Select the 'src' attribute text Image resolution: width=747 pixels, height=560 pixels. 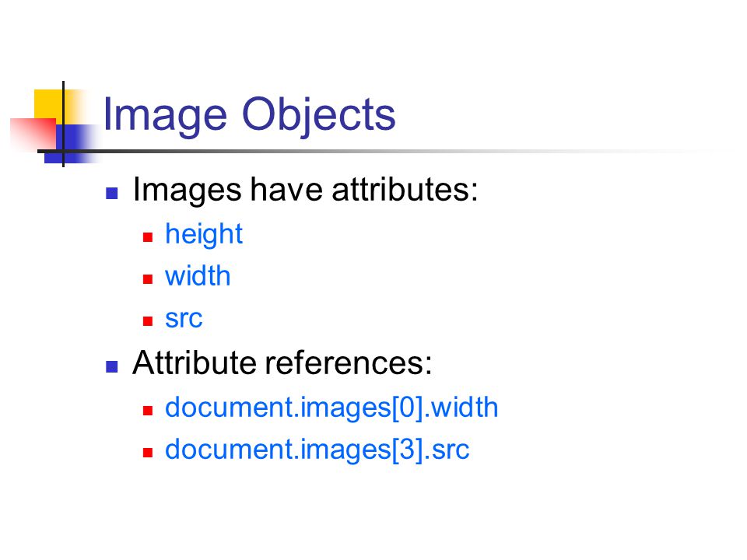click(184, 319)
